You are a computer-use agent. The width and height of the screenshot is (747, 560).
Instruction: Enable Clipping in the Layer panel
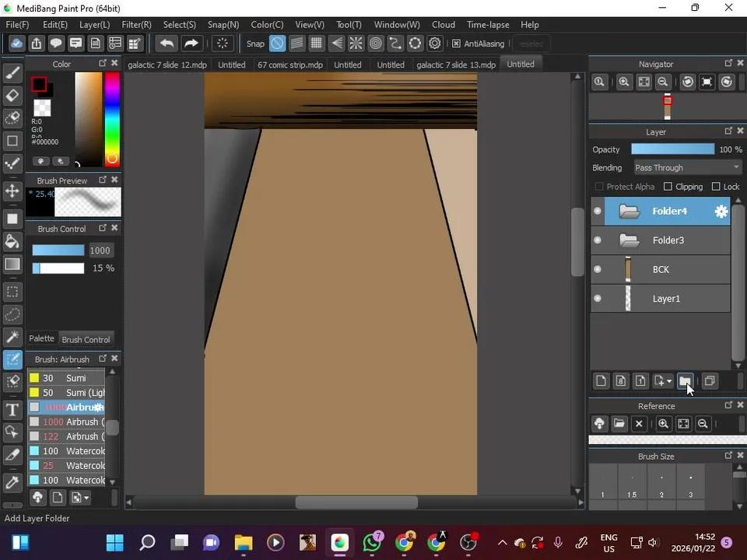(x=668, y=186)
